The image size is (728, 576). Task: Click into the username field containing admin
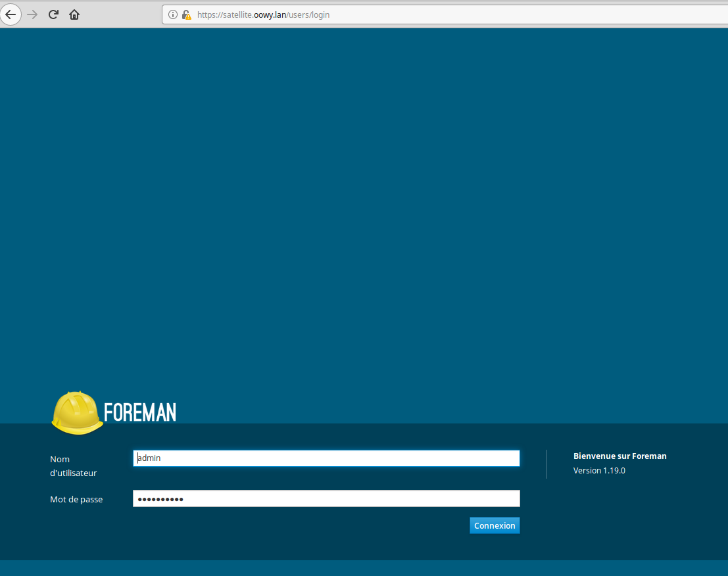tap(326, 458)
